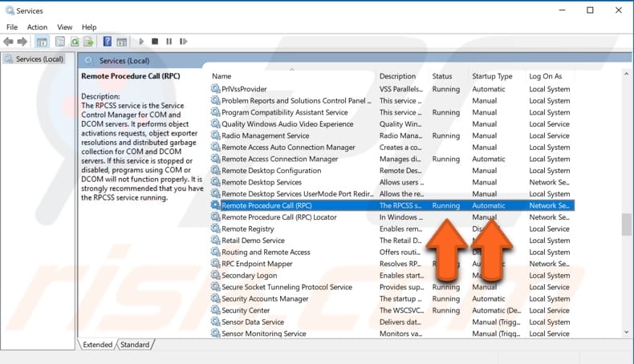634x364 pixels.
Task: Click "Enables rem..." description of Remote Registry
Action: (400, 229)
